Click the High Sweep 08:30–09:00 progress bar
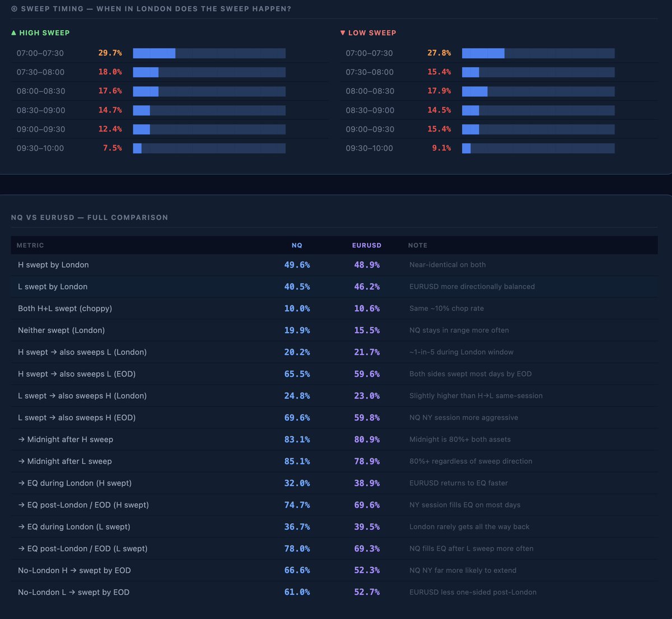This screenshot has height=619, width=672. (x=209, y=110)
